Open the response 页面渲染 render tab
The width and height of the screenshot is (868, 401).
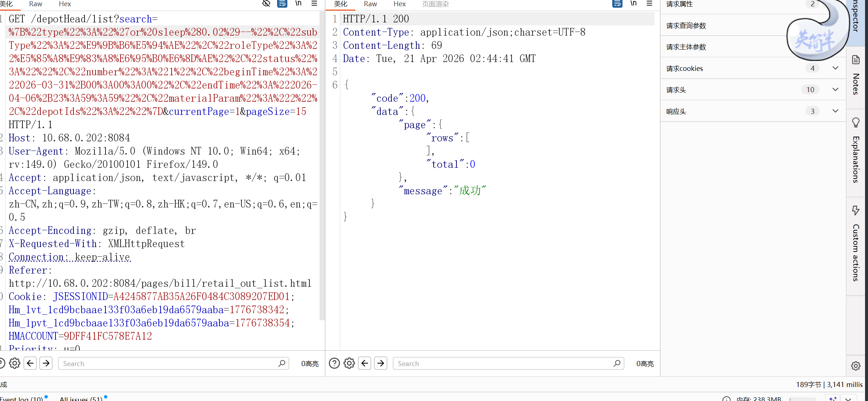435,4
